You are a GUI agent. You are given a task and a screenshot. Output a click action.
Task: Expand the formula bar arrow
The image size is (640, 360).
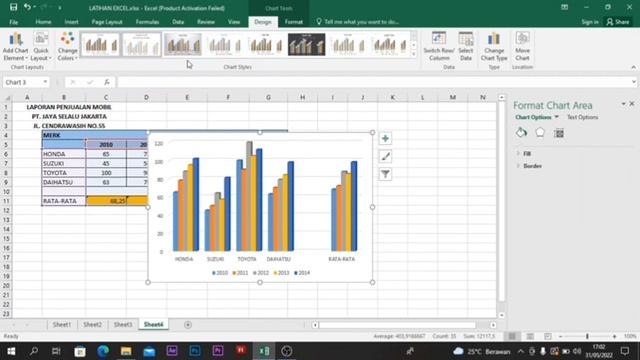(x=633, y=82)
